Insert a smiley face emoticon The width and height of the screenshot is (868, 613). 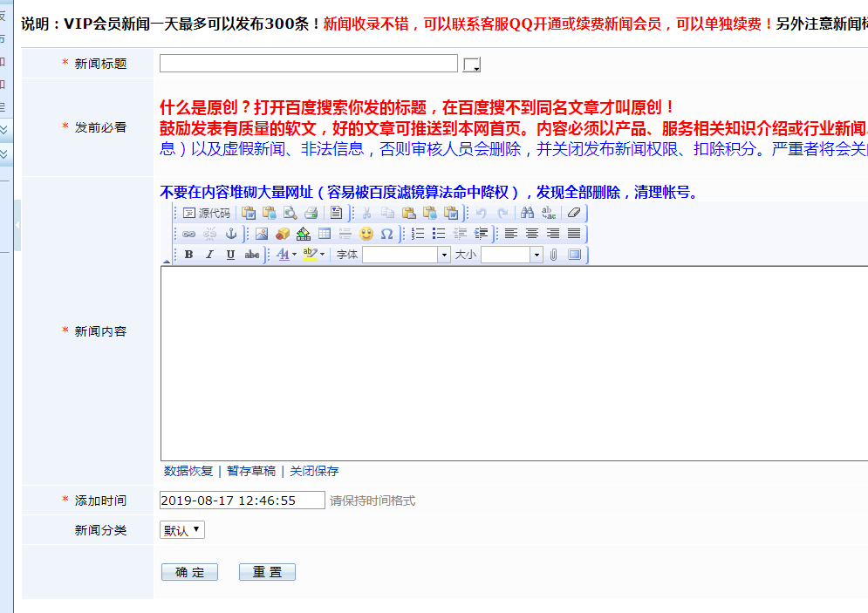pos(367,234)
